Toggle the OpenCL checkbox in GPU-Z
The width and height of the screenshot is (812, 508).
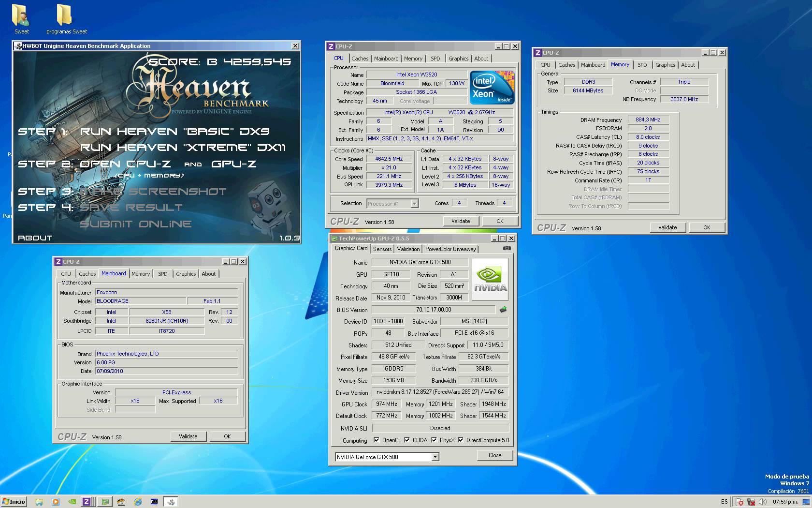tap(377, 440)
